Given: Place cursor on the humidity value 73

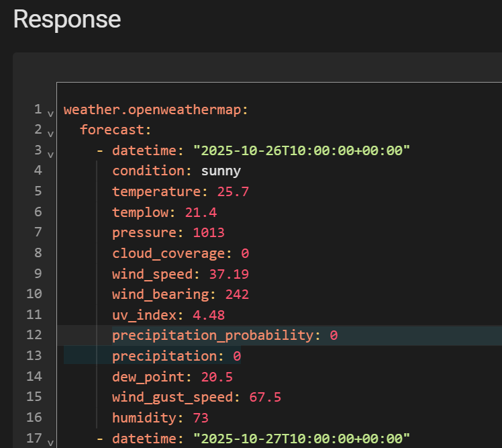Looking at the screenshot, I should 201,418.
